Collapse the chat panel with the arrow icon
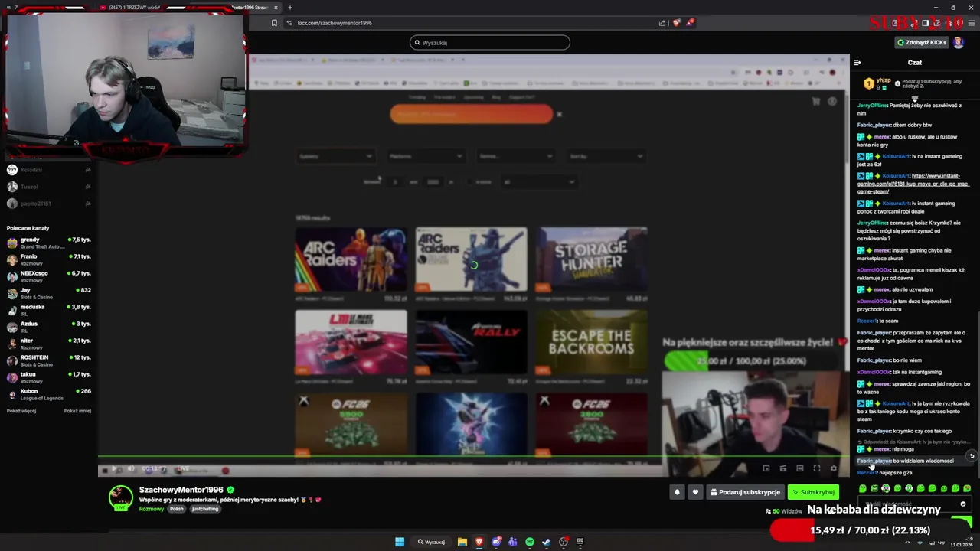Viewport: 980px width, 551px height. point(857,62)
